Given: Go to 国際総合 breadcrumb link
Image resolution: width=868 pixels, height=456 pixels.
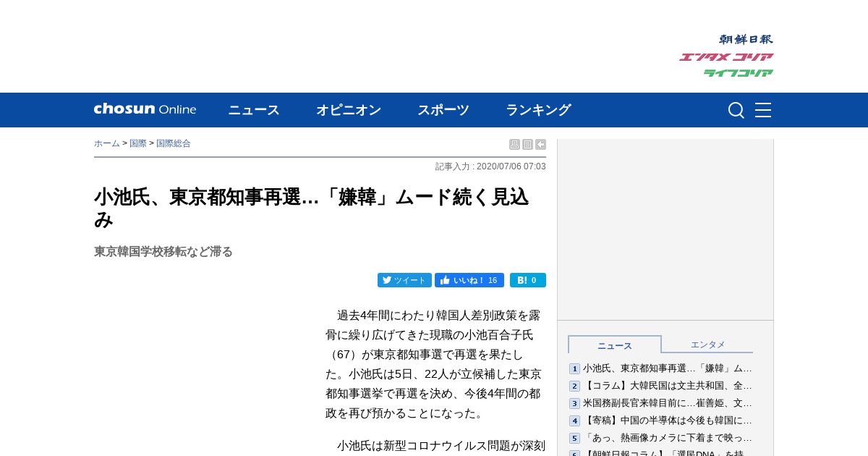Looking at the screenshot, I should pos(174,143).
